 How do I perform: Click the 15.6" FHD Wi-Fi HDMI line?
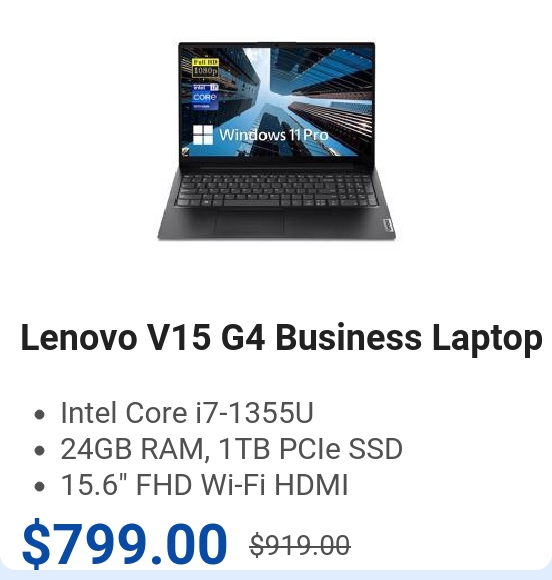(204, 485)
